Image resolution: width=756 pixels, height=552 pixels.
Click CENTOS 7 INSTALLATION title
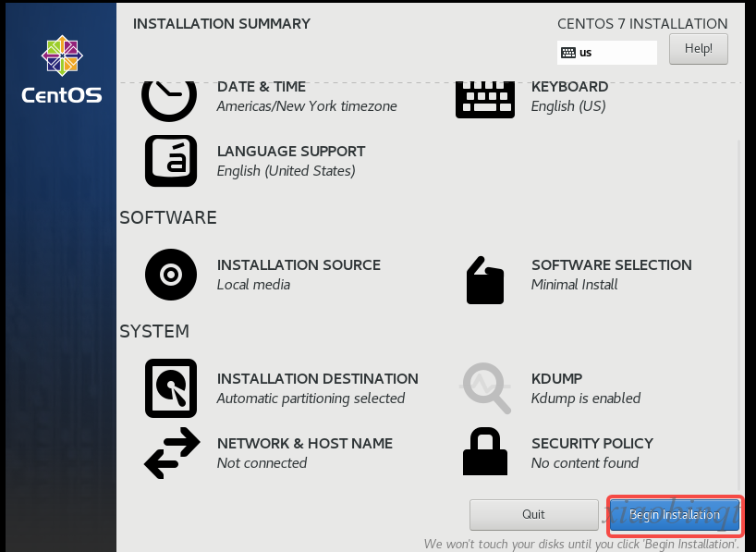(x=642, y=24)
